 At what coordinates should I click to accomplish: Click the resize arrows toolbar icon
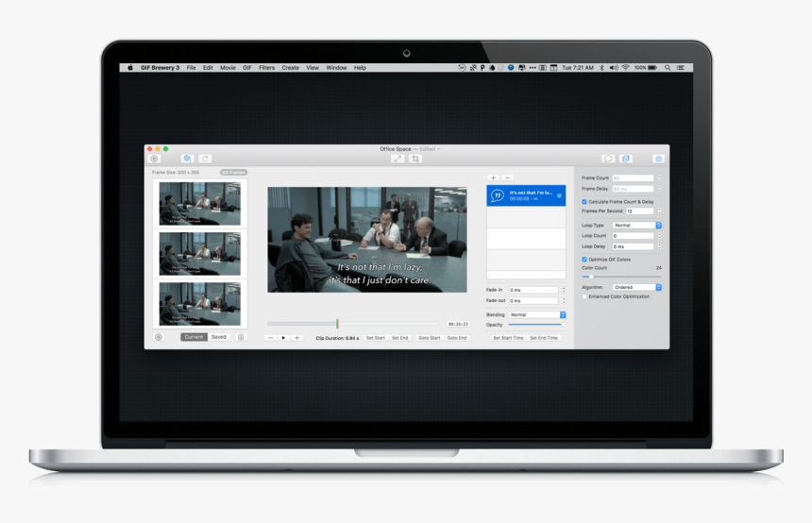click(398, 159)
